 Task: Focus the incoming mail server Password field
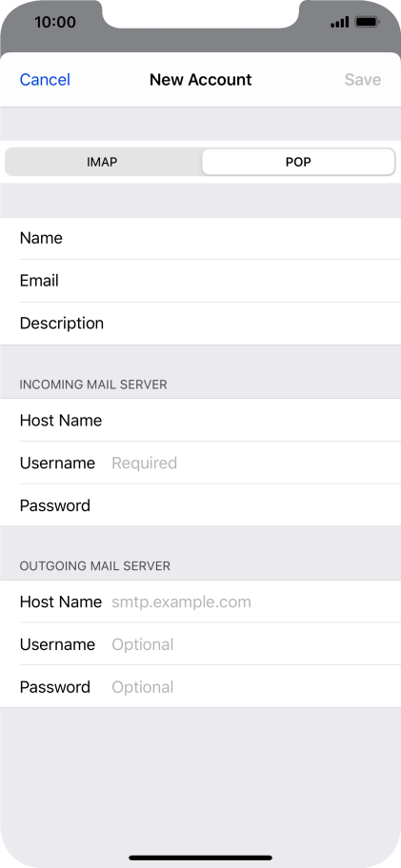[200, 505]
